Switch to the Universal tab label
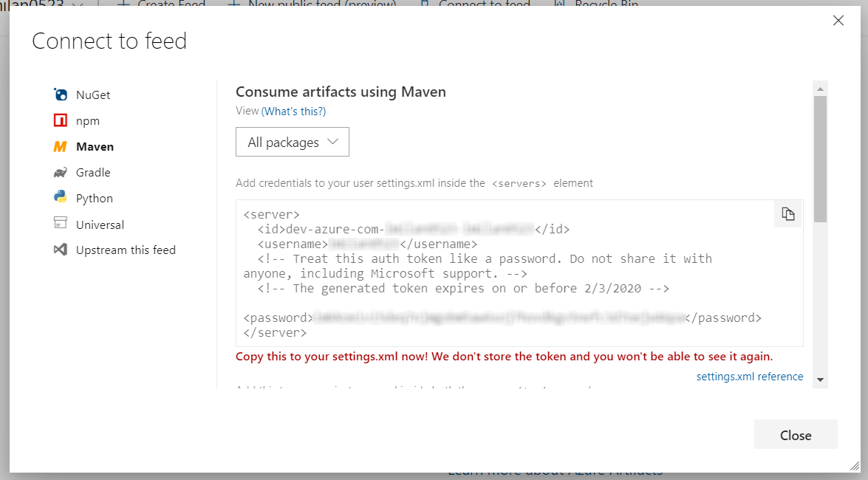Viewport: 868px width, 480px height. 100,224
